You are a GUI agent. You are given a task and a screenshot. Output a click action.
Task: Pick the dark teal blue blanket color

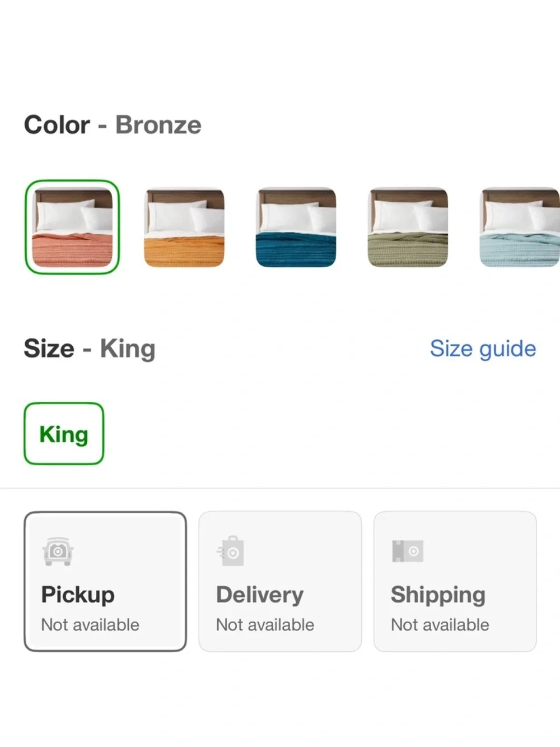[296, 228]
